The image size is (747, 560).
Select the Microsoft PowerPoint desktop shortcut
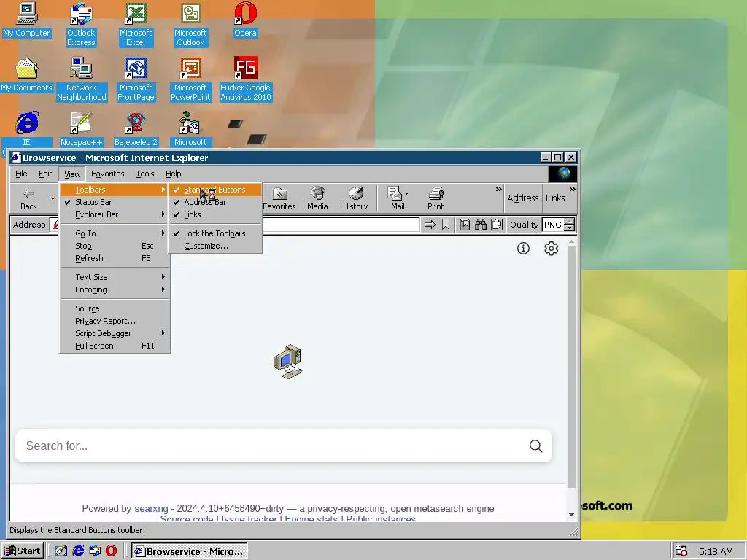pos(190,79)
